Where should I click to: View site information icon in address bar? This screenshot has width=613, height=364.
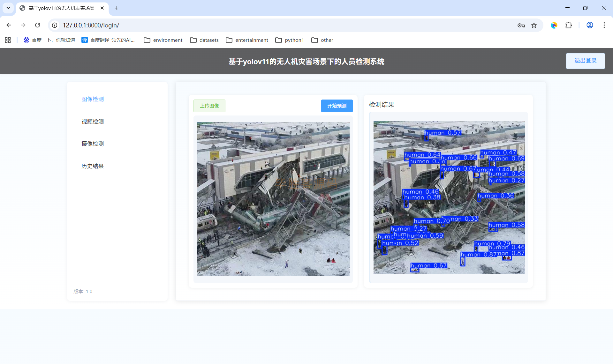tap(55, 25)
